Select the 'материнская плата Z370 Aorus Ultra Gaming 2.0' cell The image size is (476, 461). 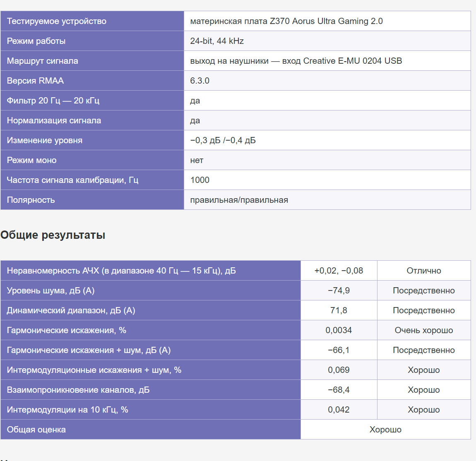pos(327,21)
